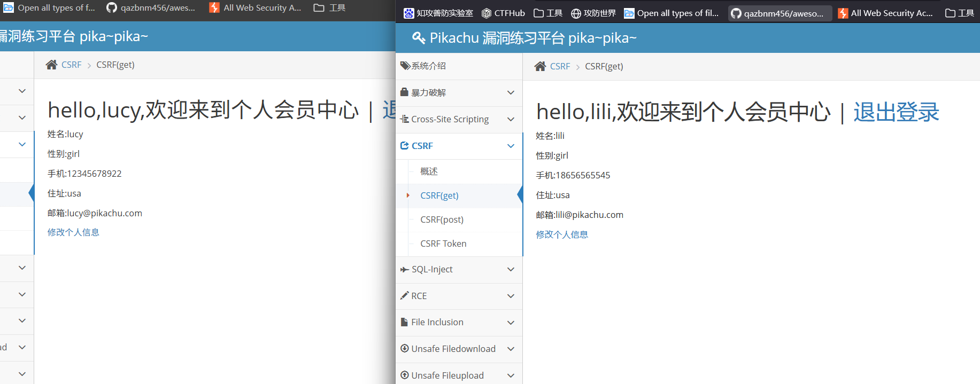Expand the Cross-Site Scripting chevron
This screenshot has height=384, width=980.
tap(511, 119)
